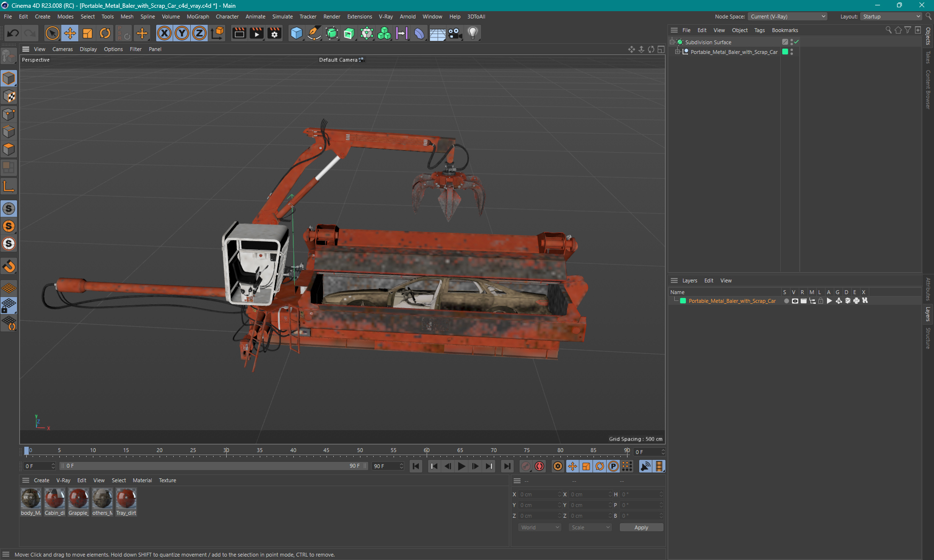Open Object manager Tags menu
Screen dimensions: 934x560
(759, 30)
